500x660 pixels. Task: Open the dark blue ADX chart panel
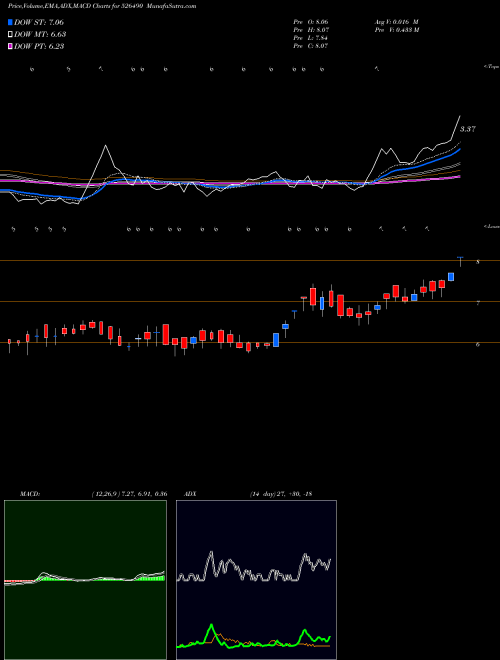click(256, 580)
